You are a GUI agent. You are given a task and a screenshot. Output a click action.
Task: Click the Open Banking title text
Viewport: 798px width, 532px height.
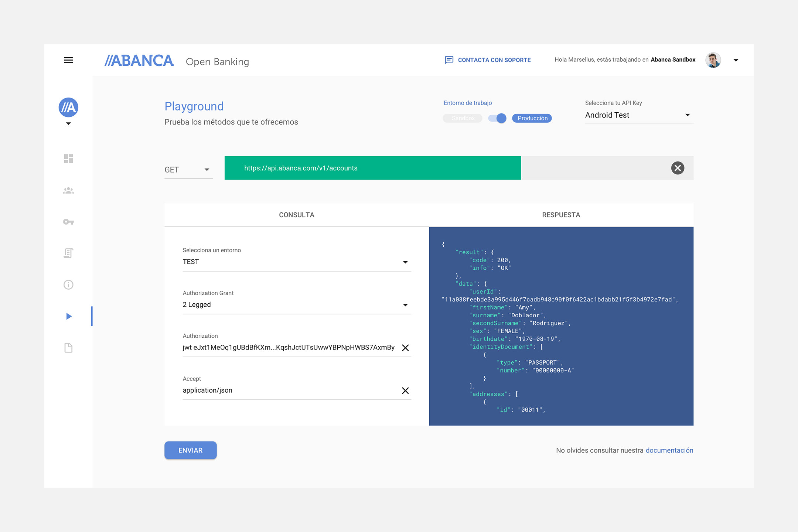pyautogui.click(x=217, y=62)
